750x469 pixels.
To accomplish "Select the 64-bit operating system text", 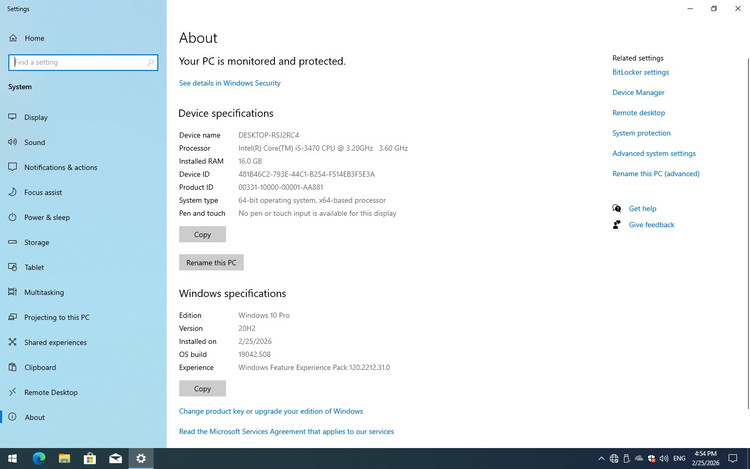I will pos(312,200).
